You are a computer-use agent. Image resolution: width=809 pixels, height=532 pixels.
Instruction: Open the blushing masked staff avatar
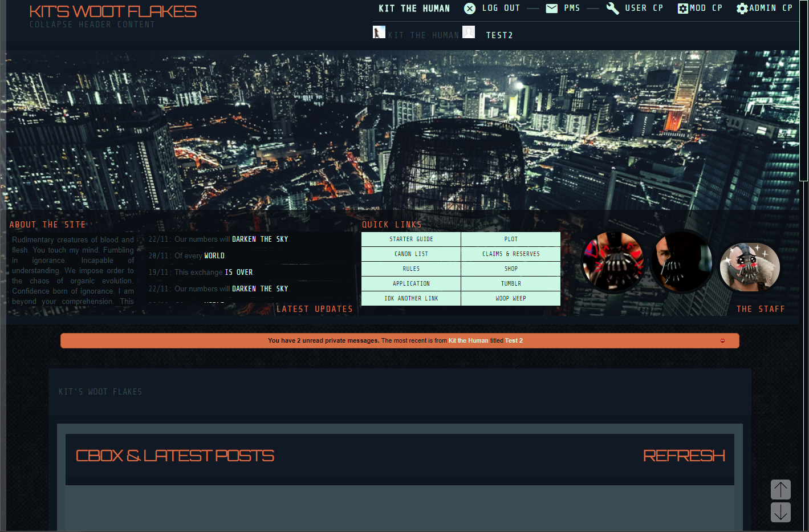click(x=750, y=267)
